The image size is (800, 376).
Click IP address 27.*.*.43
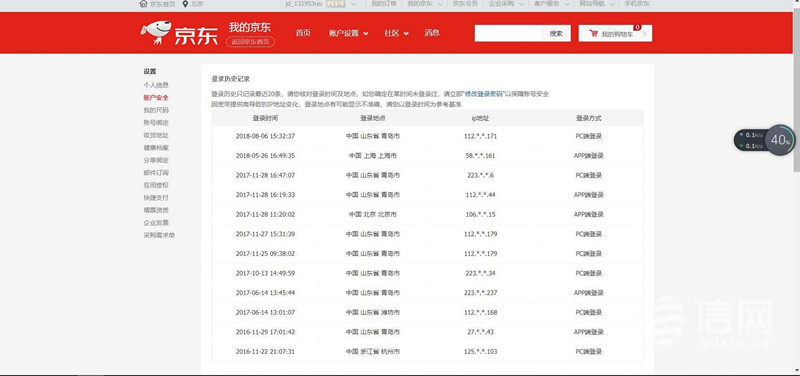481,332
